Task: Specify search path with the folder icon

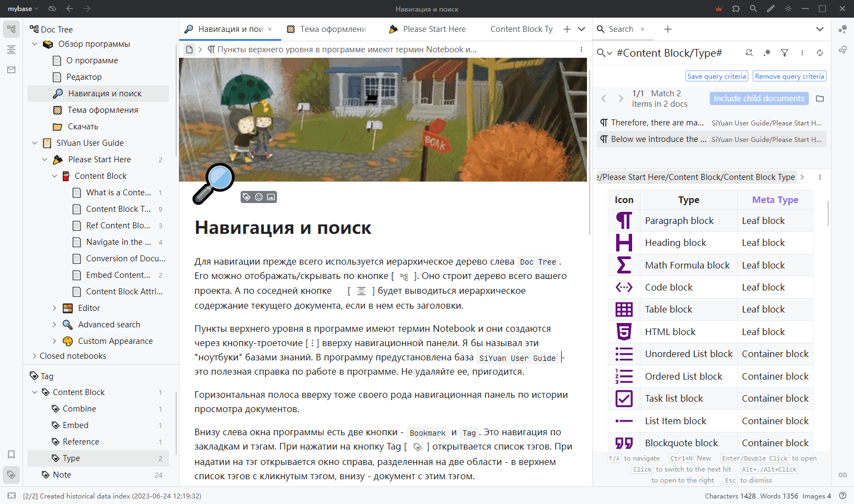Action: (x=820, y=98)
